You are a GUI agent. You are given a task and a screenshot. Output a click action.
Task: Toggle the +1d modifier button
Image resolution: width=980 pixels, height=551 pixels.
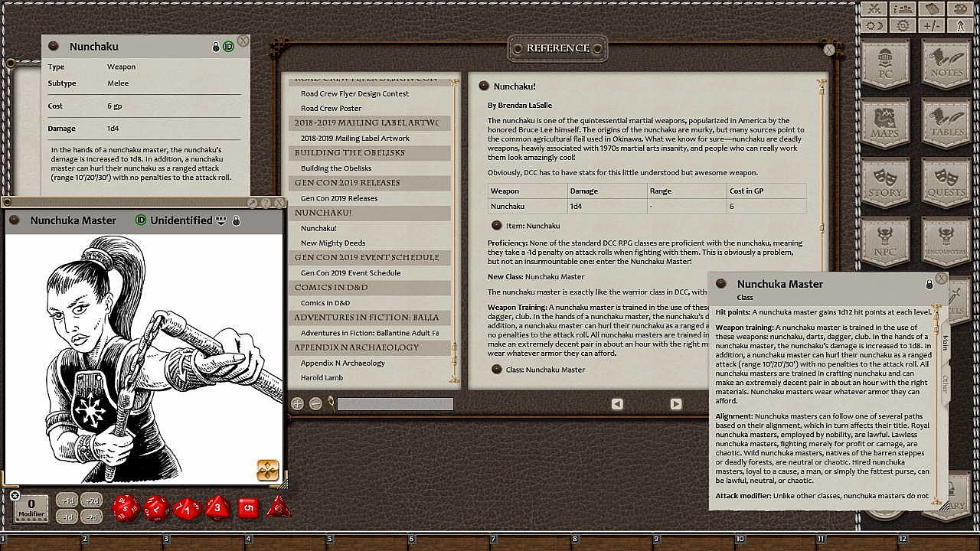point(67,501)
